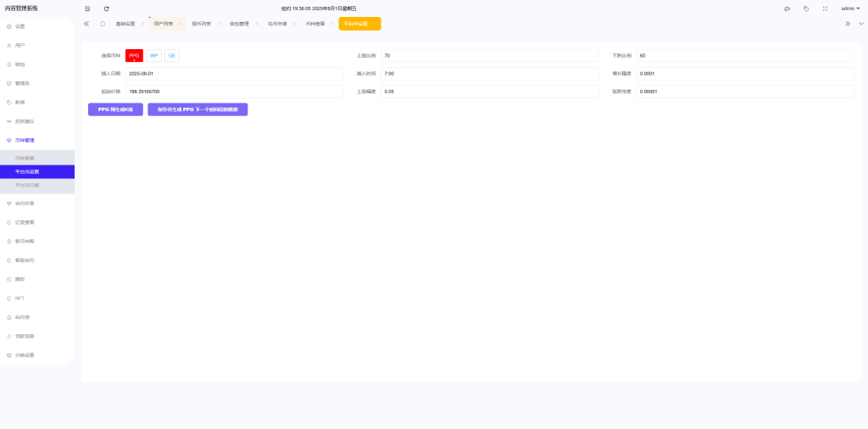Collapse the 币种管理 sidebar menu
The width and height of the screenshot is (868, 429).
36,140
